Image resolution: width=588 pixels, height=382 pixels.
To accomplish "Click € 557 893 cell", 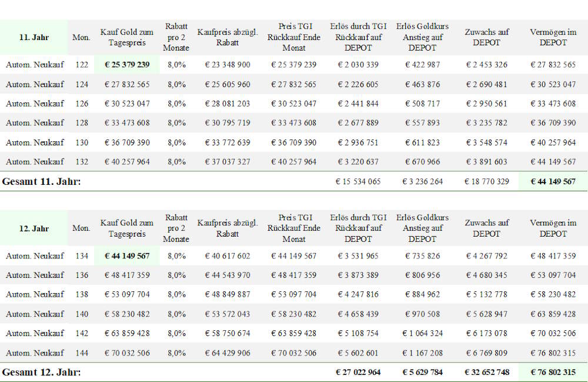I will [423, 122].
